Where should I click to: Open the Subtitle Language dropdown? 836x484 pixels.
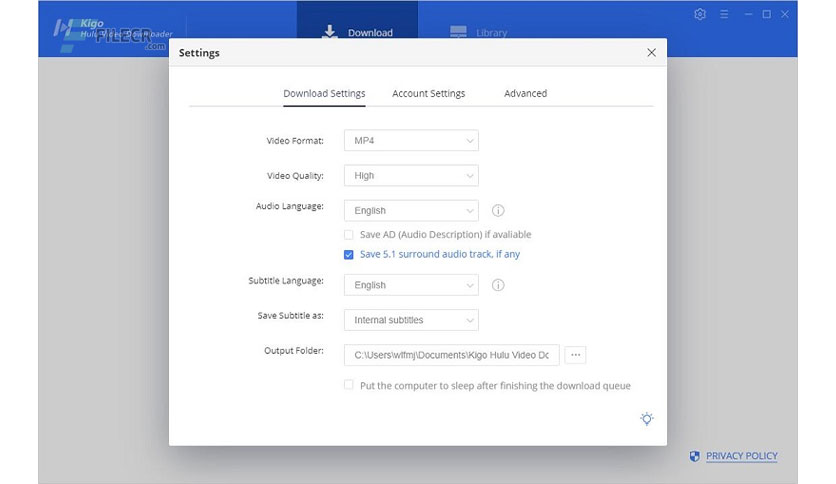tap(411, 285)
